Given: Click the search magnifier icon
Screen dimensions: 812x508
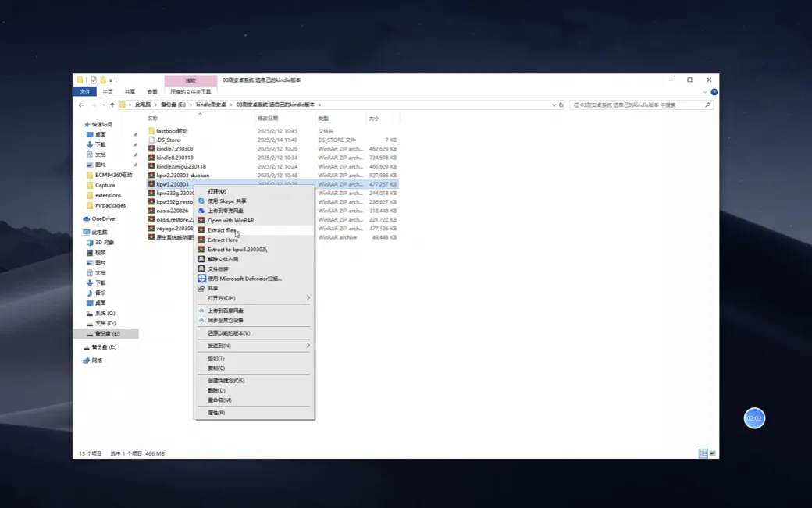Looking at the screenshot, I should coord(707,105).
